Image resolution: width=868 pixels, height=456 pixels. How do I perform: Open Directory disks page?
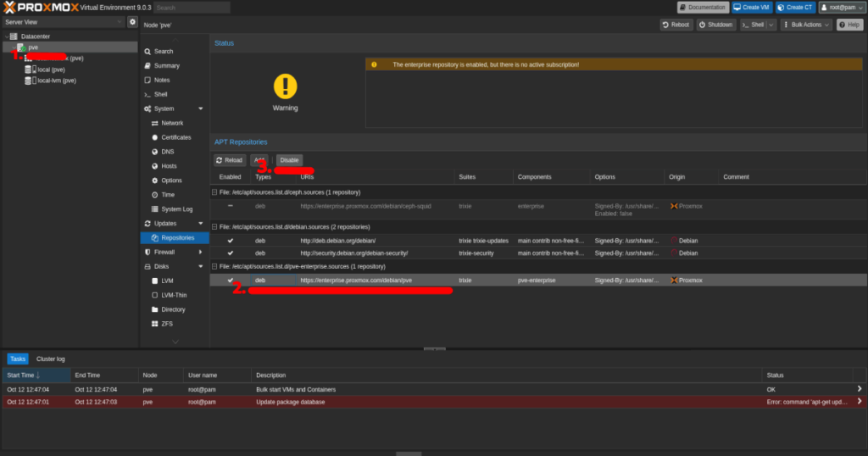pyautogui.click(x=175, y=310)
